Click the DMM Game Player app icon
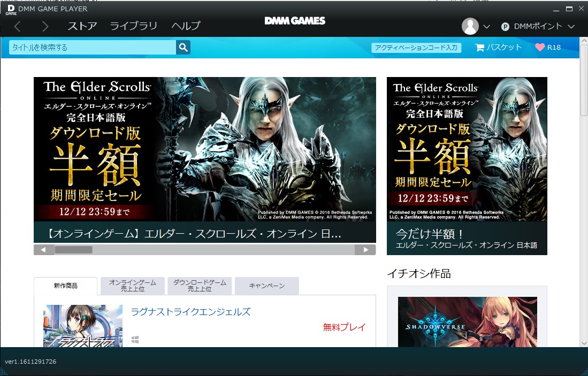Image resolution: width=588 pixels, height=376 pixels. 11,10
